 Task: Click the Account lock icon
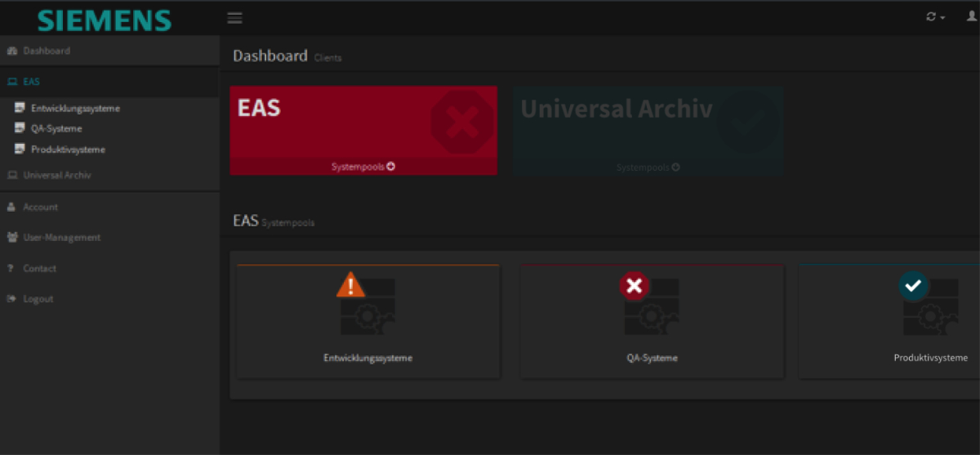click(11, 207)
